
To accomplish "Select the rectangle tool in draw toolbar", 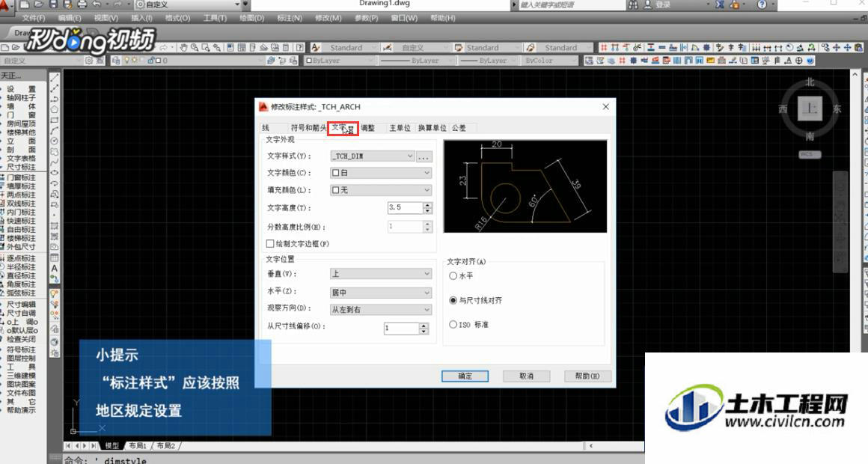I will pos(54,120).
